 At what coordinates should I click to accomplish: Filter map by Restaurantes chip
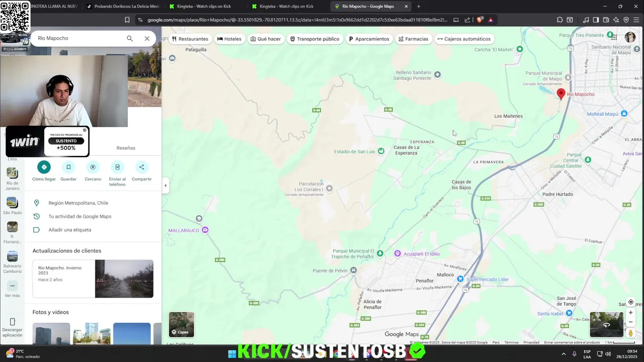click(190, 39)
